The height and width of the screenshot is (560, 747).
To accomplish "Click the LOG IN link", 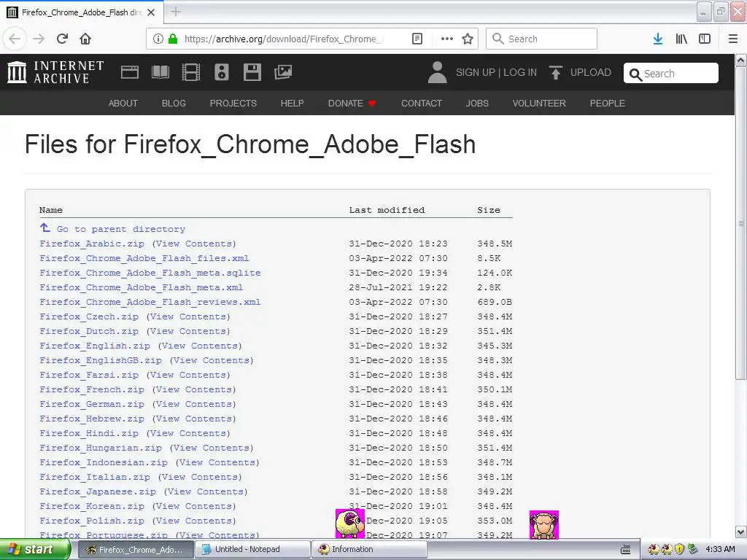I will click(x=520, y=72).
